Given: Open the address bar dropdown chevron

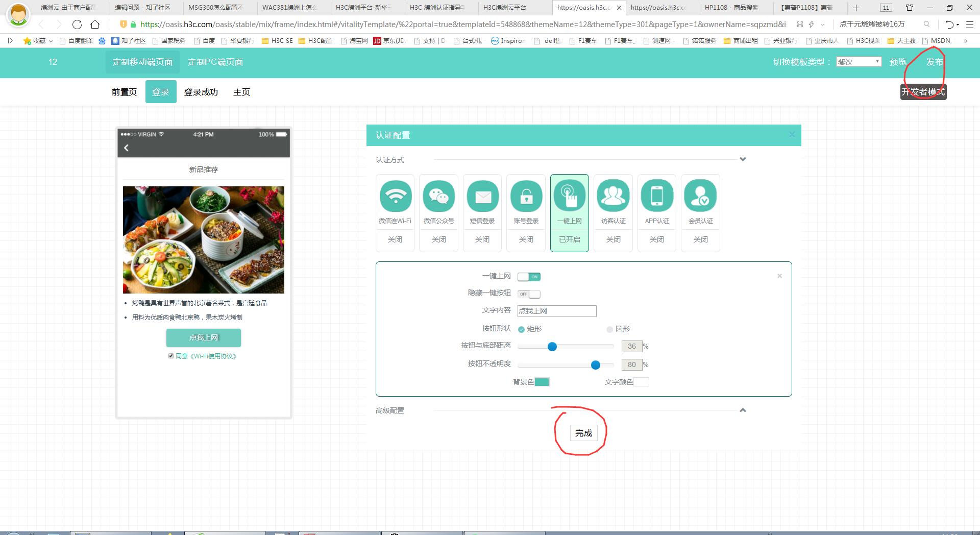Looking at the screenshot, I should [822, 25].
